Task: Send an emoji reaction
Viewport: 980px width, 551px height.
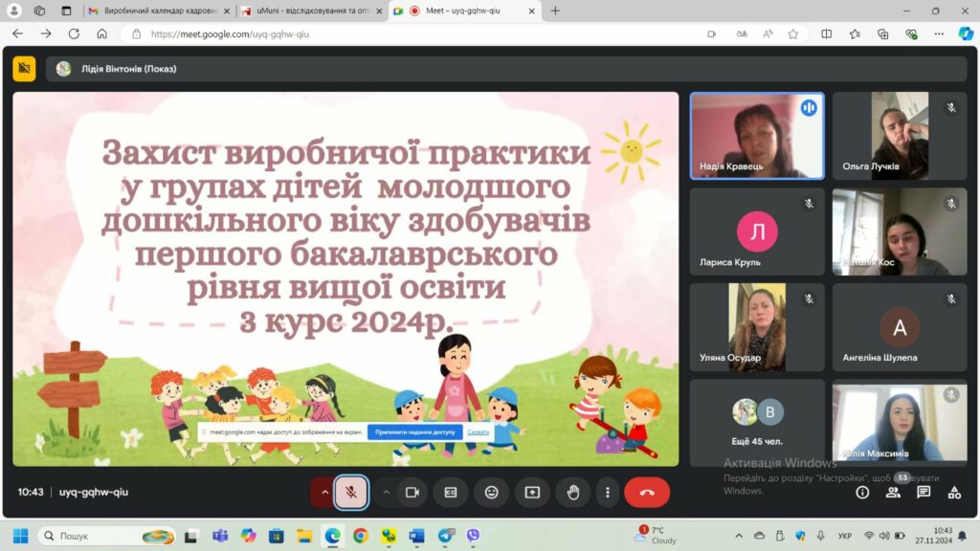Action: pyautogui.click(x=491, y=493)
